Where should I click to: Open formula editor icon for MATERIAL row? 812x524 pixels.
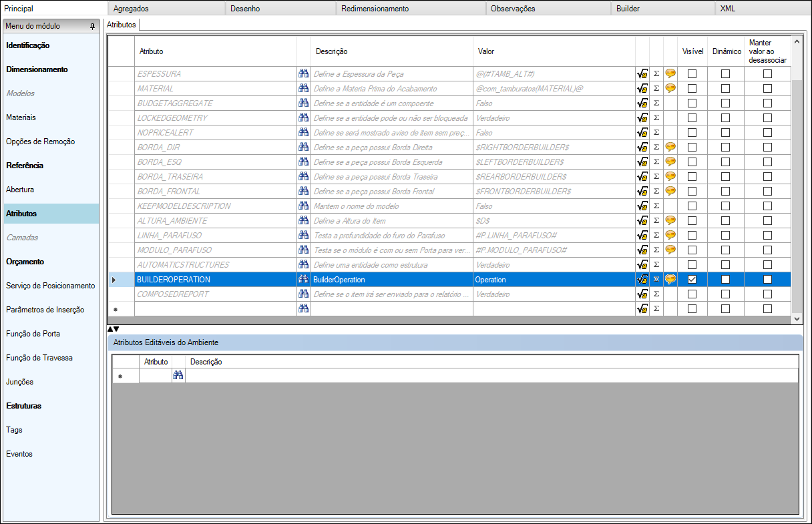click(x=642, y=88)
